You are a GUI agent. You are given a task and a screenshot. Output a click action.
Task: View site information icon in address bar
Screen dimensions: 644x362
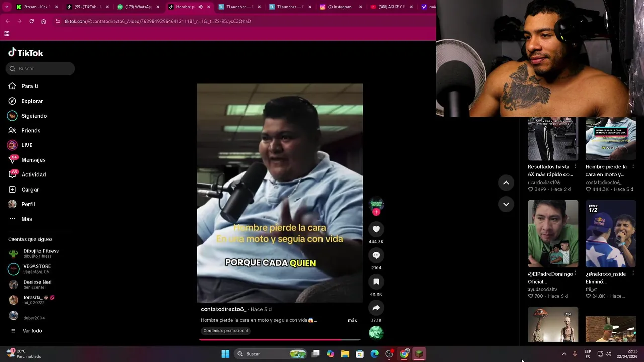[58, 21]
